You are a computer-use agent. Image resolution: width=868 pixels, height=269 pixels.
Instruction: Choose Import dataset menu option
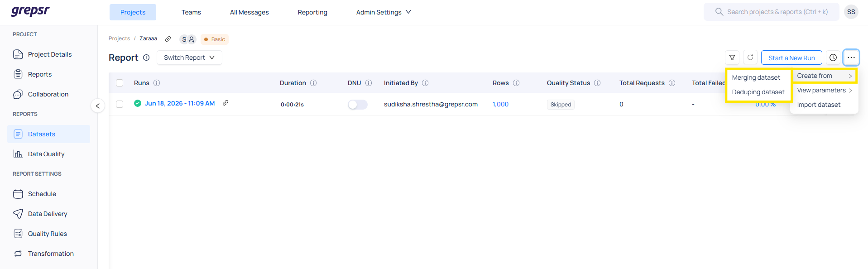(819, 105)
